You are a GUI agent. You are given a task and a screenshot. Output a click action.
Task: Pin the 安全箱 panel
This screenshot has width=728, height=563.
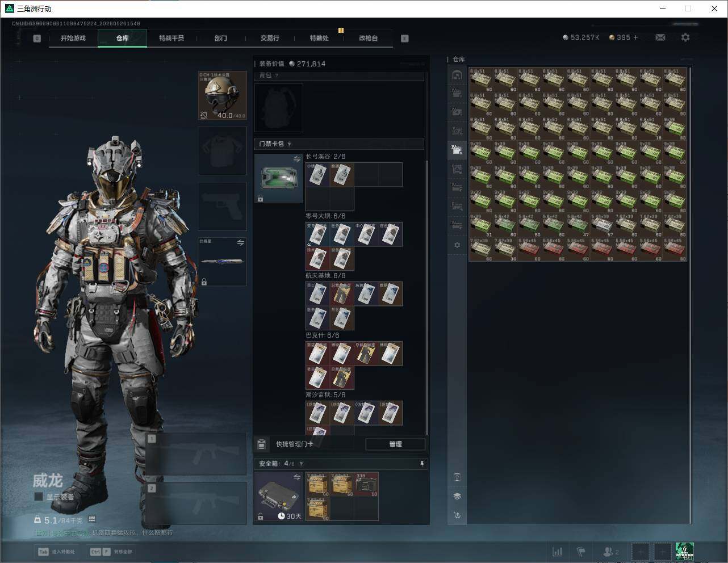click(x=421, y=464)
